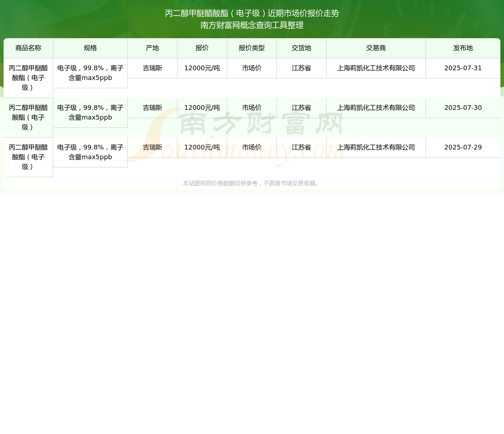Click 上海莉凯化工技术有限公司 in 2025-07-31 row
Screen dimensions: 504x434
click(x=376, y=68)
